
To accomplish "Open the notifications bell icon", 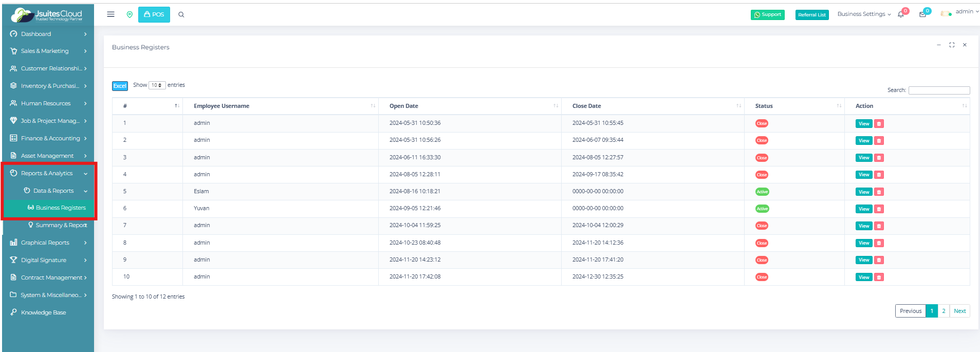I will [x=901, y=14].
